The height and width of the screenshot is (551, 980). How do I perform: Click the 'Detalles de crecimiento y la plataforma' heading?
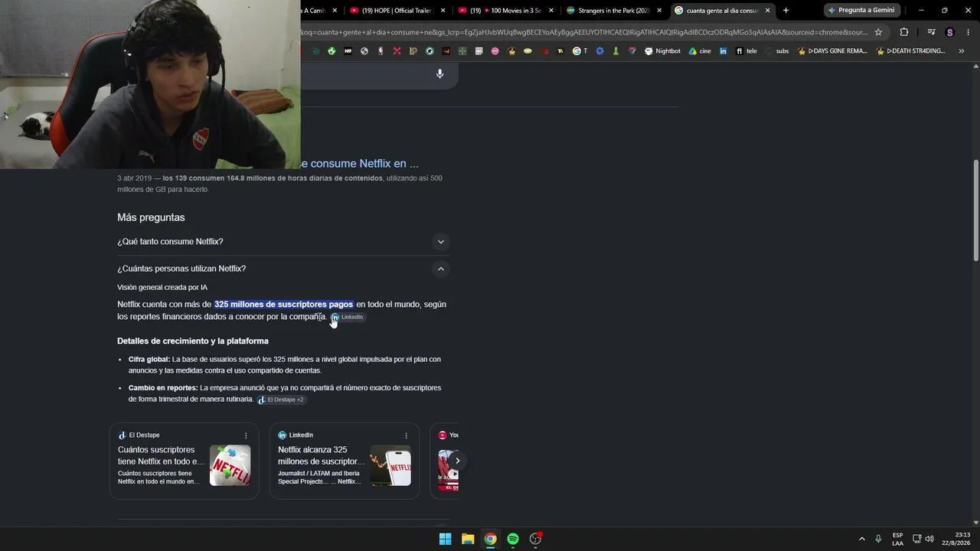pos(193,341)
